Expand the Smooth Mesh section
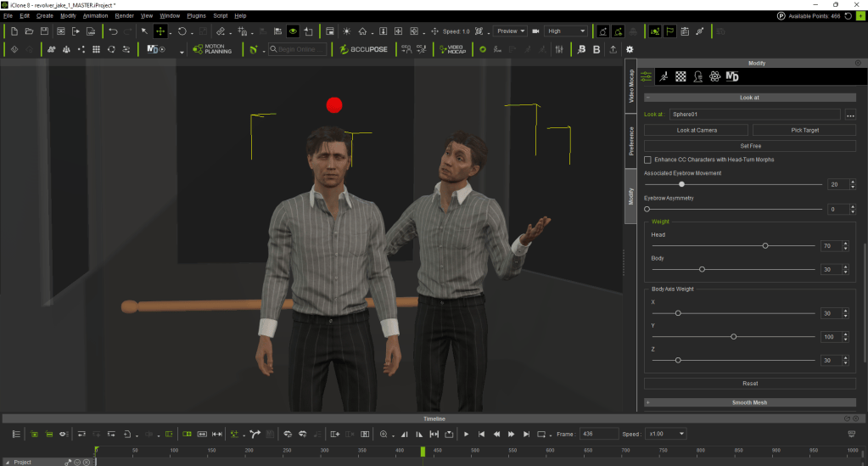 [x=749, y=402]
